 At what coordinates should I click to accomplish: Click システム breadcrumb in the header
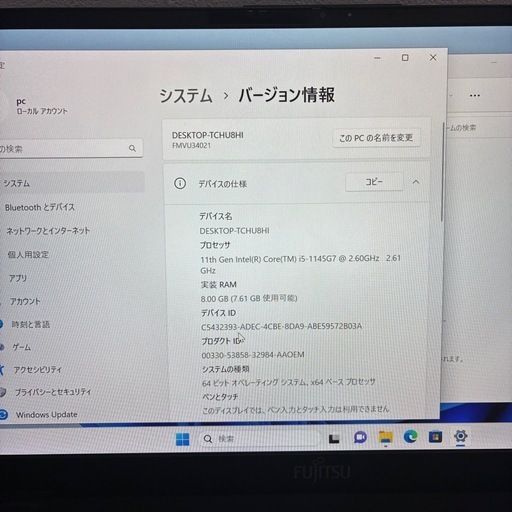pos(186,96)
